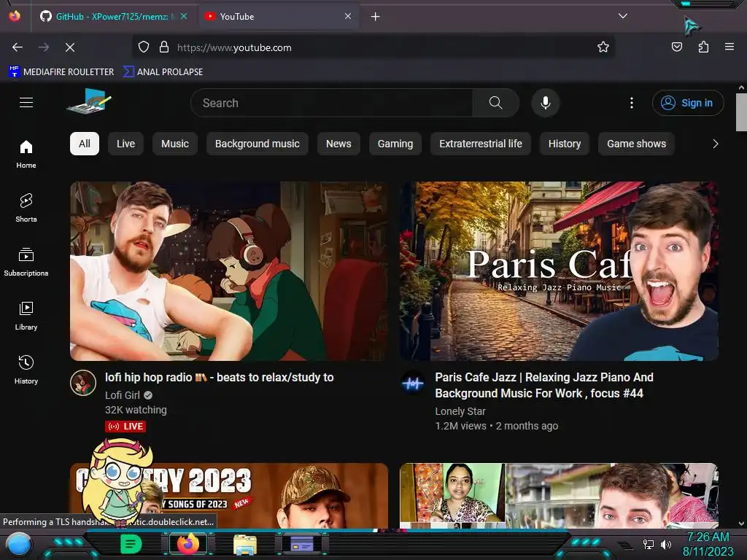747x560 pixels.
Task: Click the Sign in button
Action: pyautogui.click(x=688, y=103)
